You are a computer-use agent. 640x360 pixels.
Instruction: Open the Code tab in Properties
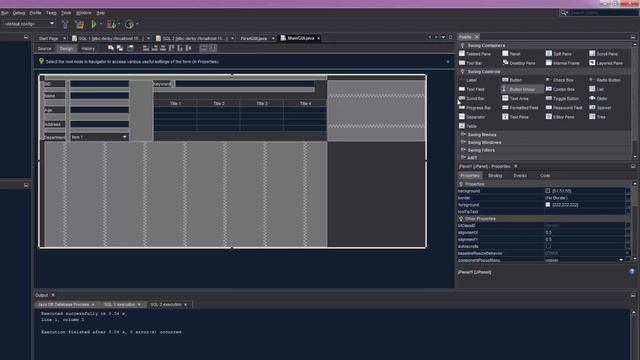coord(545,176)
